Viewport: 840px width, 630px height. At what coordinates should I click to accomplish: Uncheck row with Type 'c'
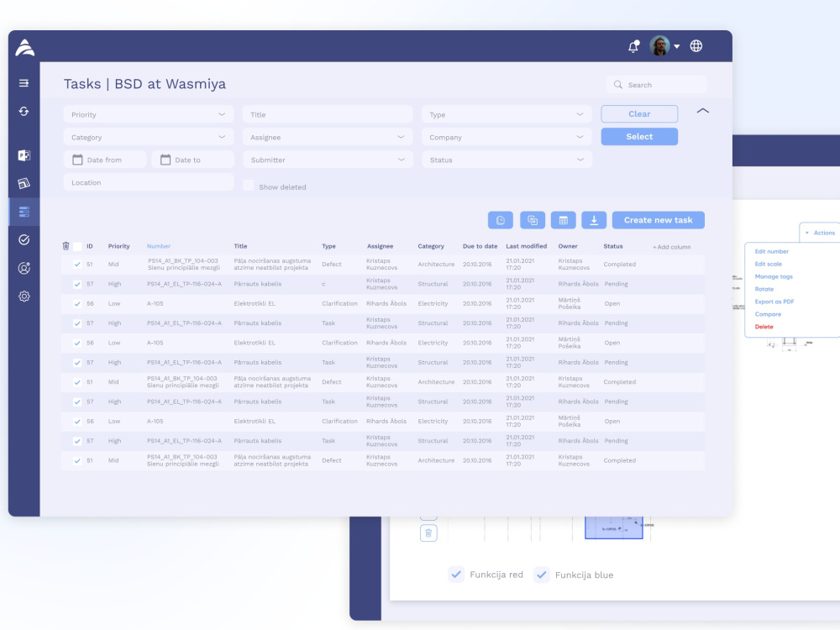point(77,285)
